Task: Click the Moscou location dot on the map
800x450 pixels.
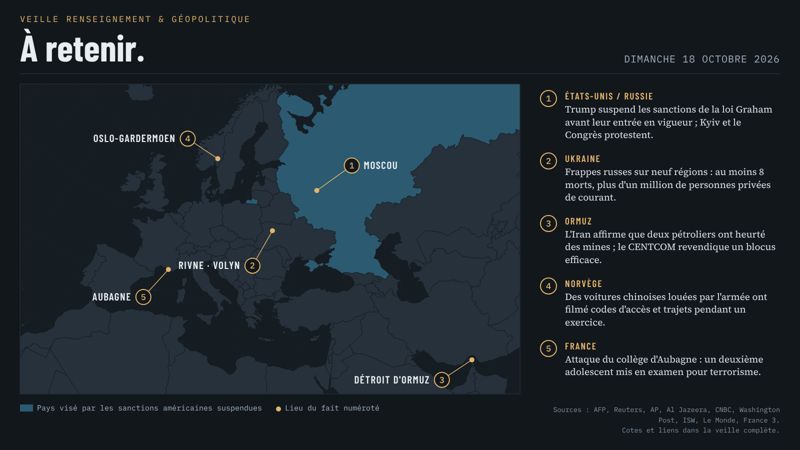Action: 317,190
